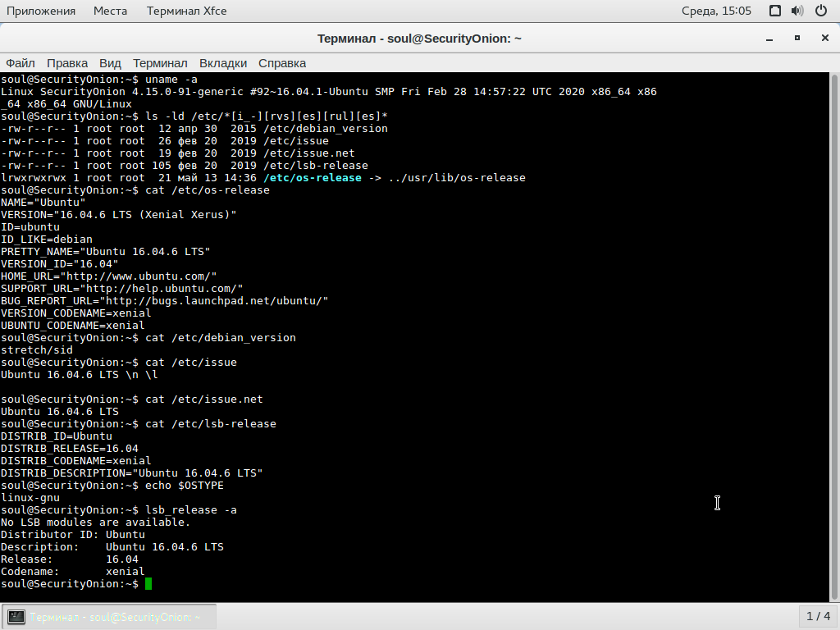
Task: Click the Release: 16.04 line
Action: coord(69,559)
